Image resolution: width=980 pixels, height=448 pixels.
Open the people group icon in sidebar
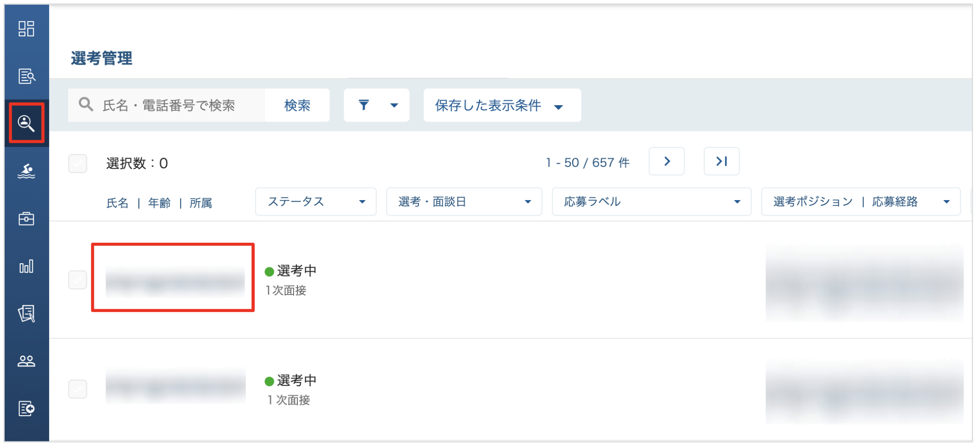click(26, 361)
